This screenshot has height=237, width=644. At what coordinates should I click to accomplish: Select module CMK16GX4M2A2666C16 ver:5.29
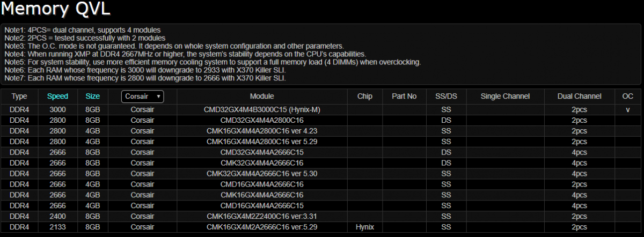coord(262,227)
